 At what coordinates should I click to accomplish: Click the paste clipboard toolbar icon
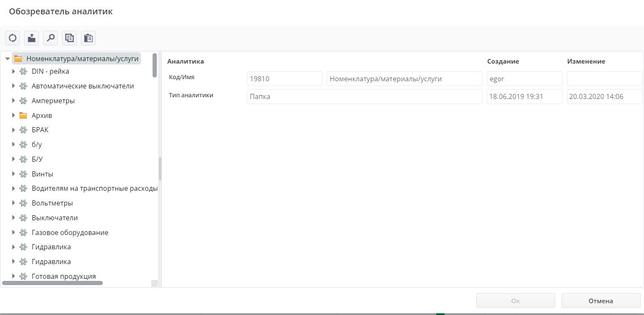click(89, 38)
